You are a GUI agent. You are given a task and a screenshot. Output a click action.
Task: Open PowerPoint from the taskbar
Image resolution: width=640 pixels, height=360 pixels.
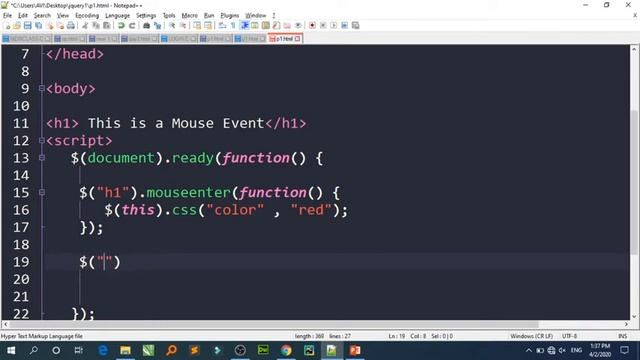pyautogui.click(x=355, y=350)
